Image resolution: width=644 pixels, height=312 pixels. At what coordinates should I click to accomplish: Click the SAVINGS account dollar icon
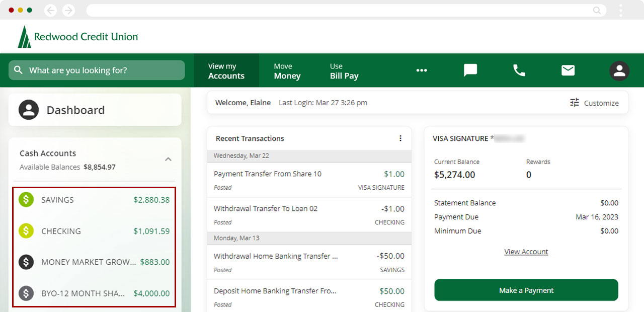[x=26, y=200]
